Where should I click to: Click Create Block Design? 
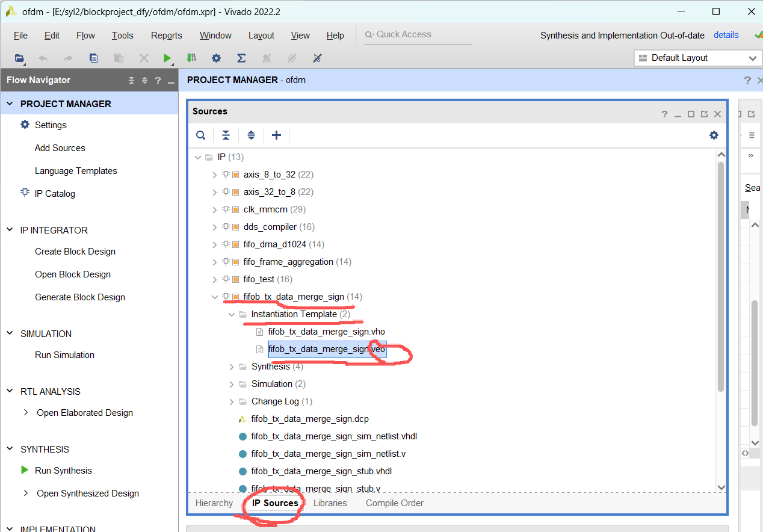coord(75,252)
